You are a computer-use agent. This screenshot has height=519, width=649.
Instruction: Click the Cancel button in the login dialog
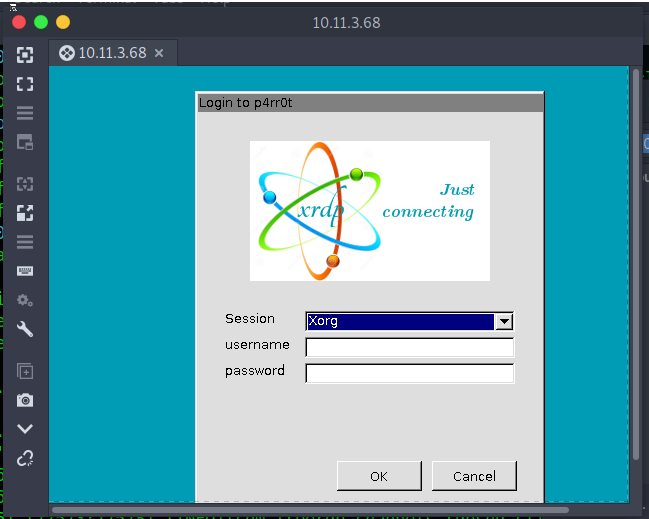(474, 476)
